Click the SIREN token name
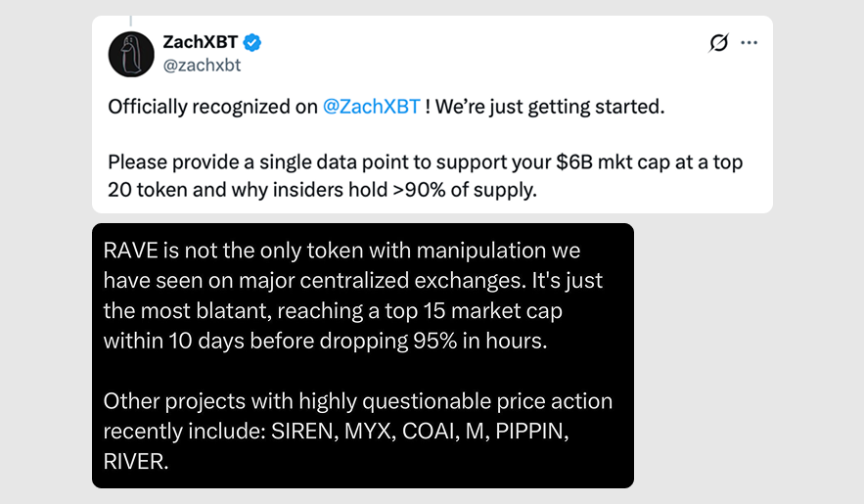The height and width of the screenshot is (504, 864). click(300, 431)
